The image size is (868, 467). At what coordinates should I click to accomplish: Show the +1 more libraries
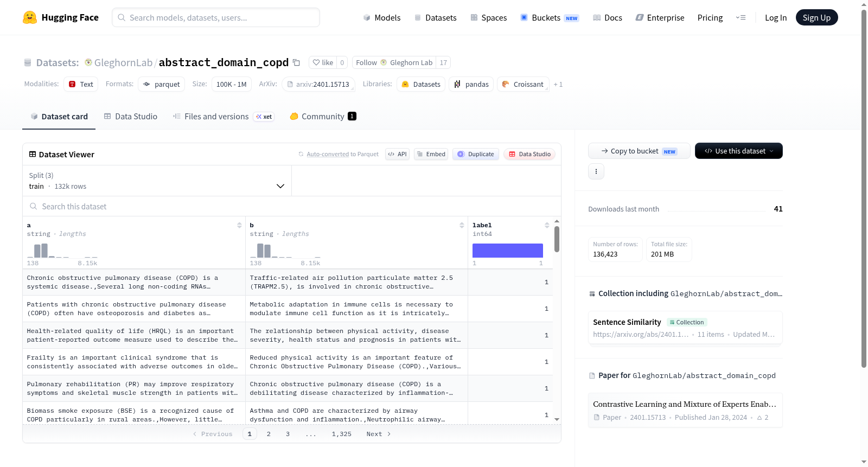coord(558,84)
